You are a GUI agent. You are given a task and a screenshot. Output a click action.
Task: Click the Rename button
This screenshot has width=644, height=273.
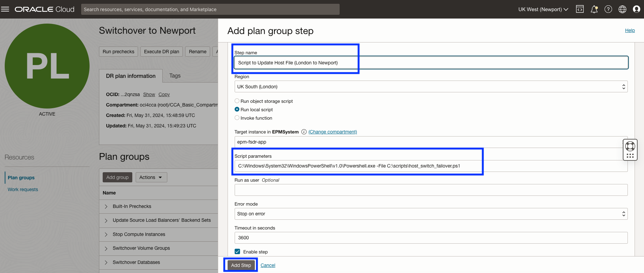(198, 52)
